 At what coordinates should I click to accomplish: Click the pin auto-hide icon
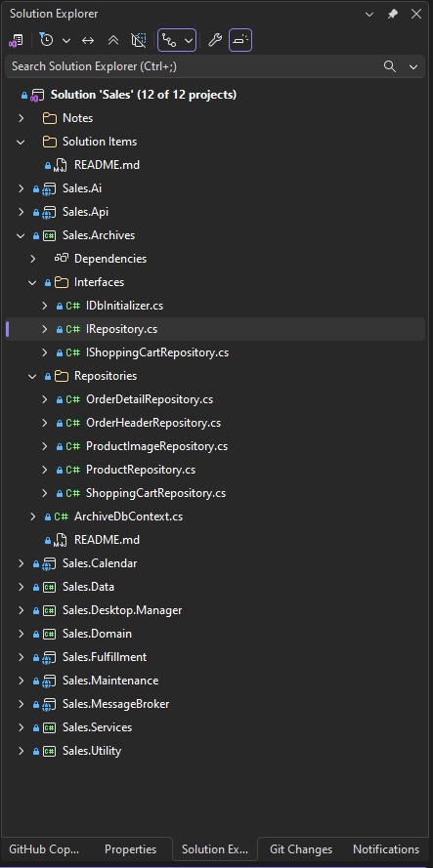pos(393,14)
